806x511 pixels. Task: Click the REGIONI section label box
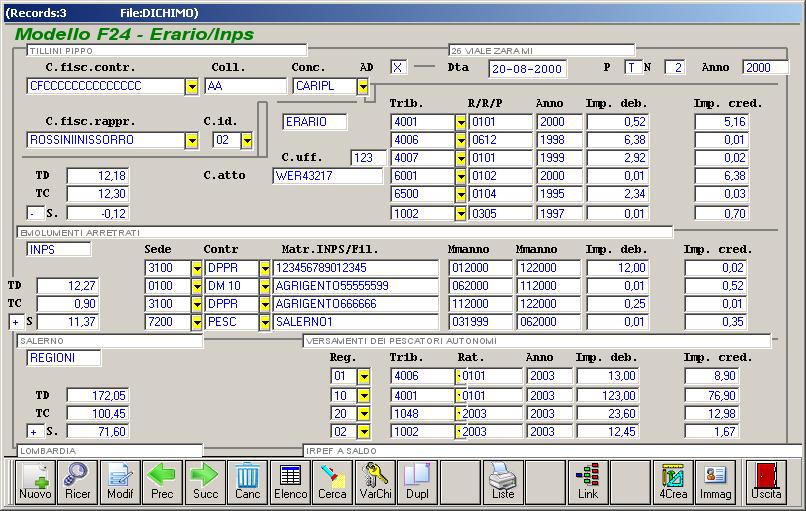click(x=64, y=358)
